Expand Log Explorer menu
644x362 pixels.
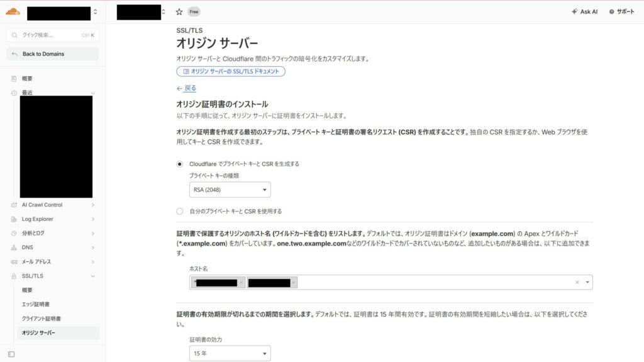[x=93, y=219]
